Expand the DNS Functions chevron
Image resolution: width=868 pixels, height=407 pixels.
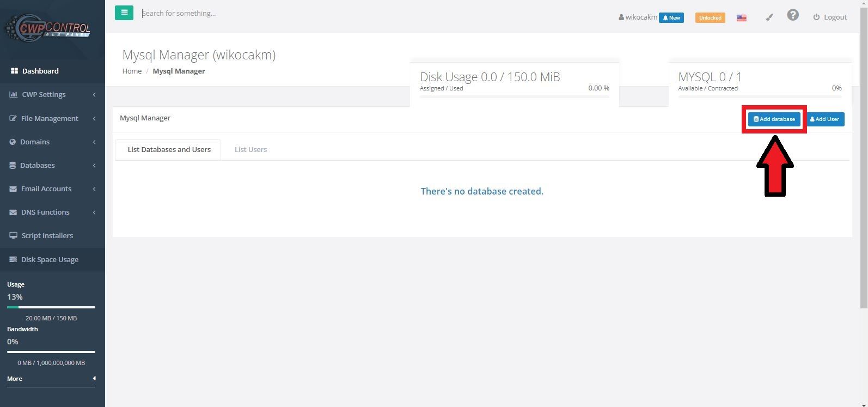click(94, 212)
